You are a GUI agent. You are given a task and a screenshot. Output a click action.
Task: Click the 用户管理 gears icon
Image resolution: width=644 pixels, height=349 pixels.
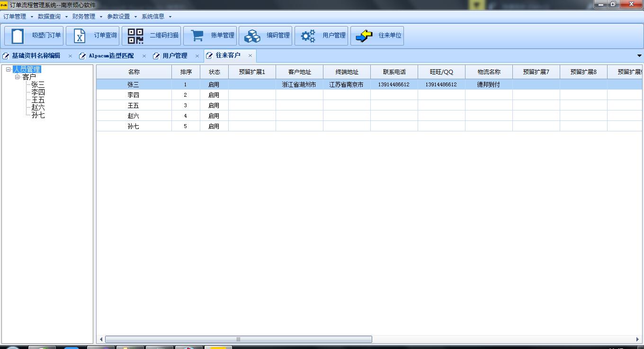coord(308,36)
